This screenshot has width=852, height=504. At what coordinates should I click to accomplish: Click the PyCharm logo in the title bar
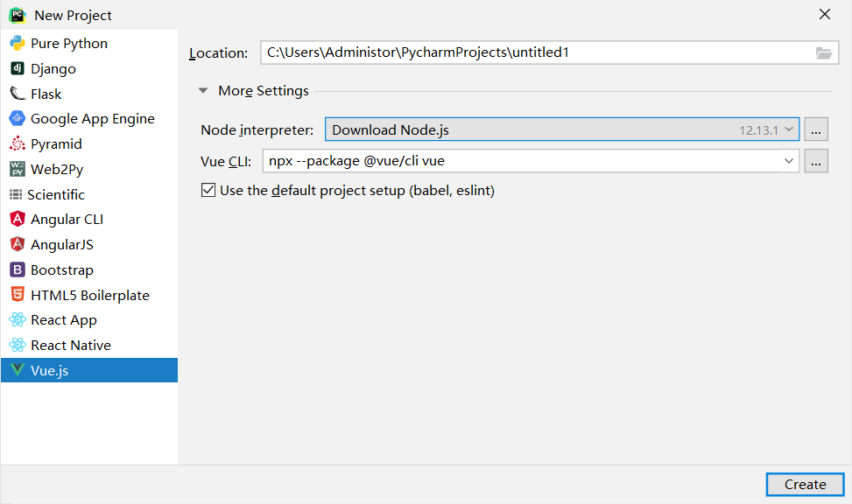(18, 15)
